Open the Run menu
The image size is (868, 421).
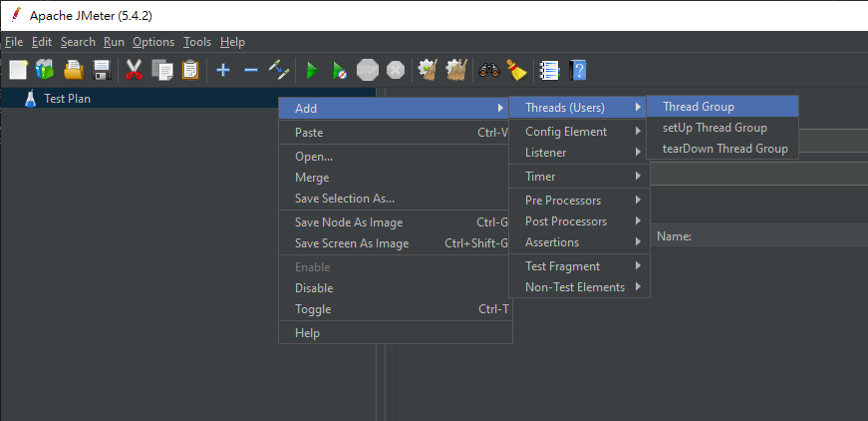click(114, 42)
